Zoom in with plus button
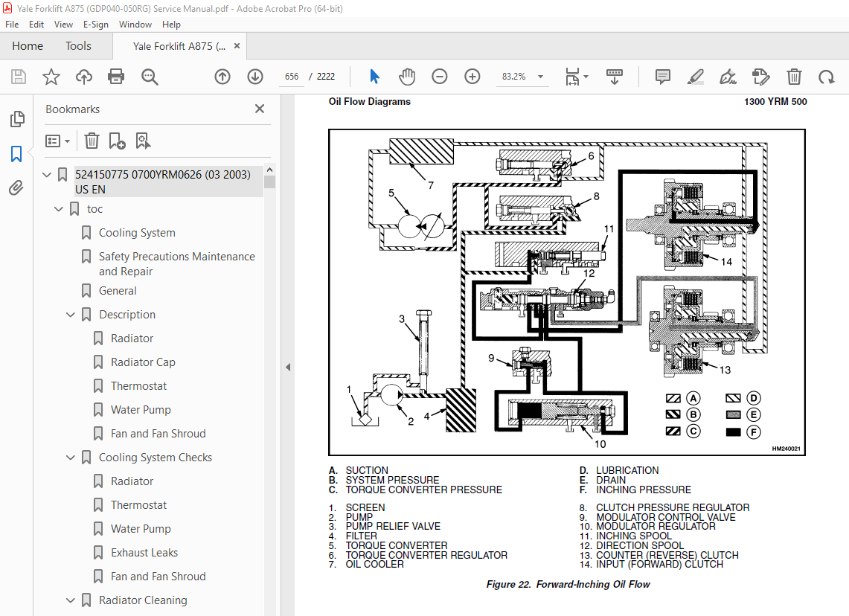Screen dimensions: 849x616 click(x=472, y=77)
